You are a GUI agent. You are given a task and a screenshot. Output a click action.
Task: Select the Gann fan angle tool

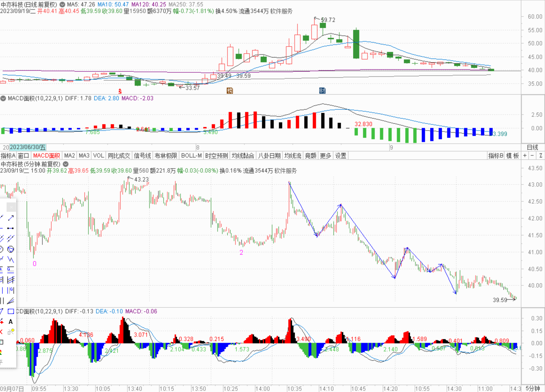[11, 301]
